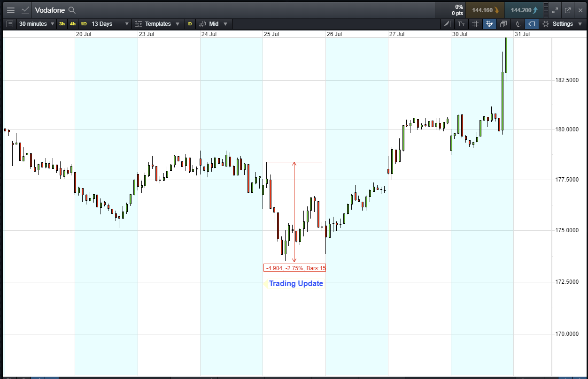This screenshot has width=588, height=379.
Task: Open the instrument search magnifier
Action: coord(72,10)
